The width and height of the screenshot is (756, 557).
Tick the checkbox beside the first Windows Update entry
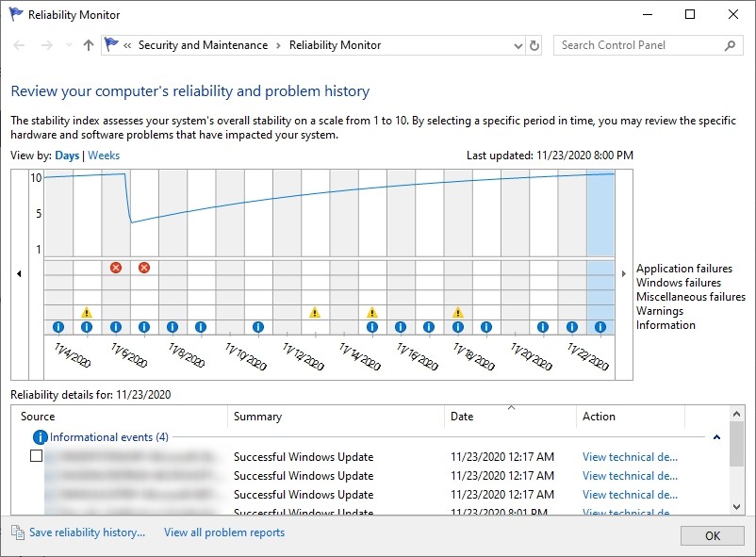coord(36,456)
